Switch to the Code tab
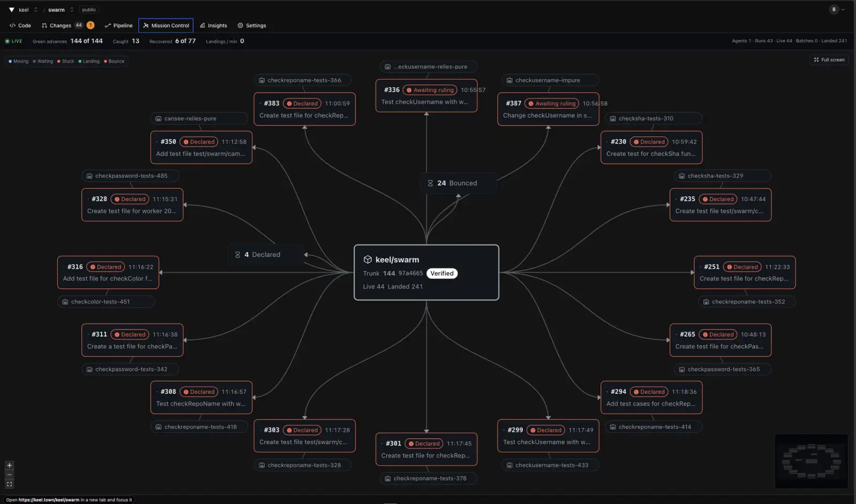This screenshot has width=856, height=504. click(x=20, y=26)
